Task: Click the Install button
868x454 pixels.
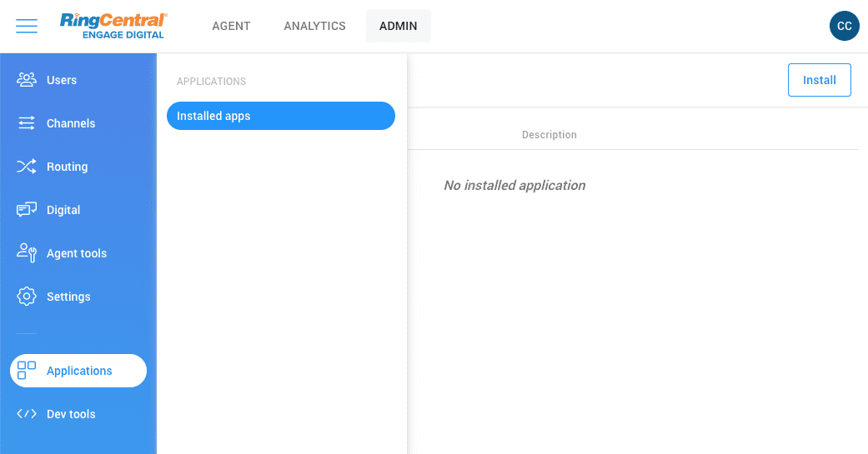Action: click(x=819, y=80)
